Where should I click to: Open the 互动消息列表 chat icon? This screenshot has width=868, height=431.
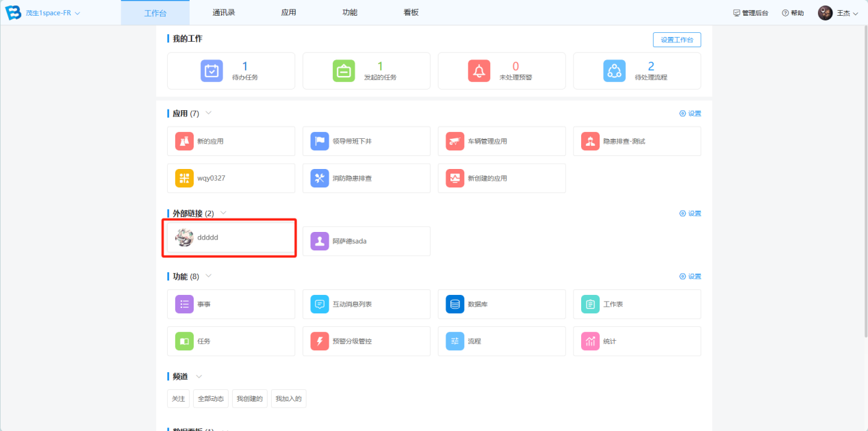tap(320, 304)
